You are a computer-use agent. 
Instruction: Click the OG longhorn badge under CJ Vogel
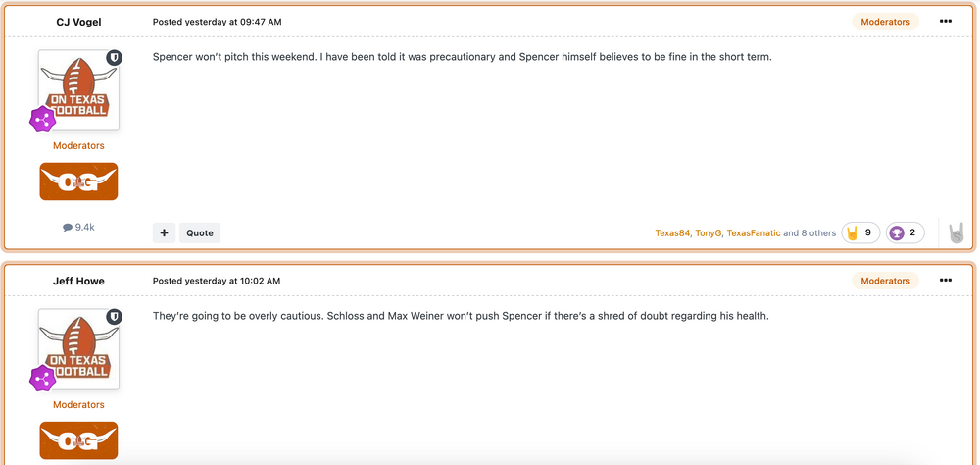(78, 181)
